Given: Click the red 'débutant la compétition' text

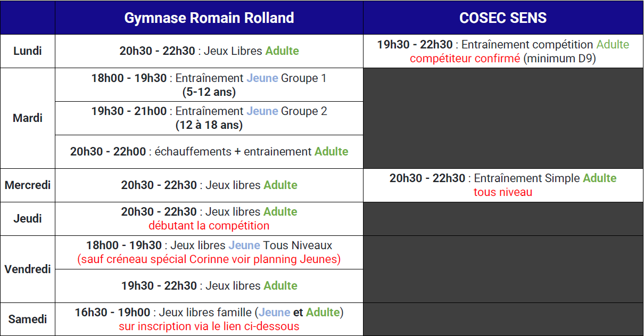Looking at the screenshot, I should 209,226.
